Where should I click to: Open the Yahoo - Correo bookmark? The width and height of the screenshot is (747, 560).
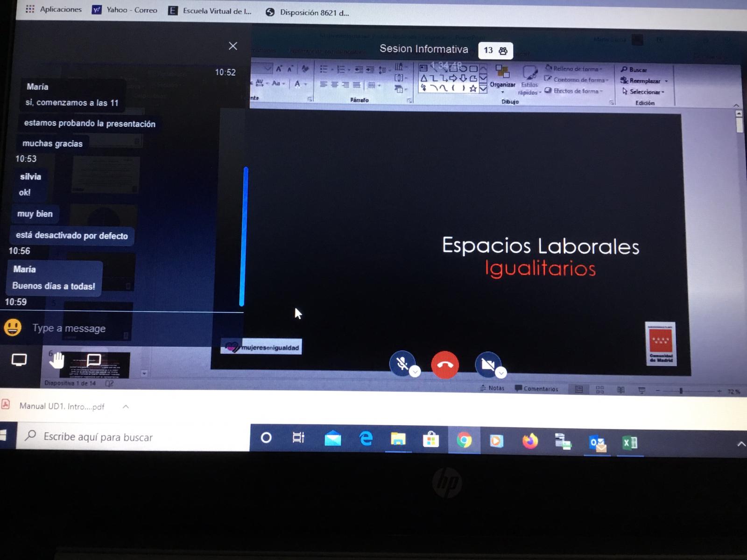coord(124,10)
